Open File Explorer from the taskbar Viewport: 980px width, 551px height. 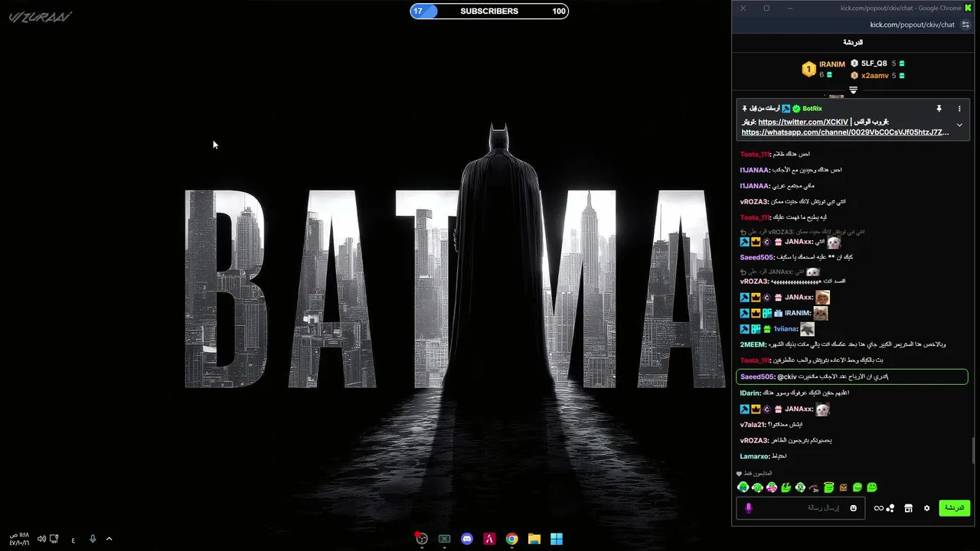tap(534, 539)
